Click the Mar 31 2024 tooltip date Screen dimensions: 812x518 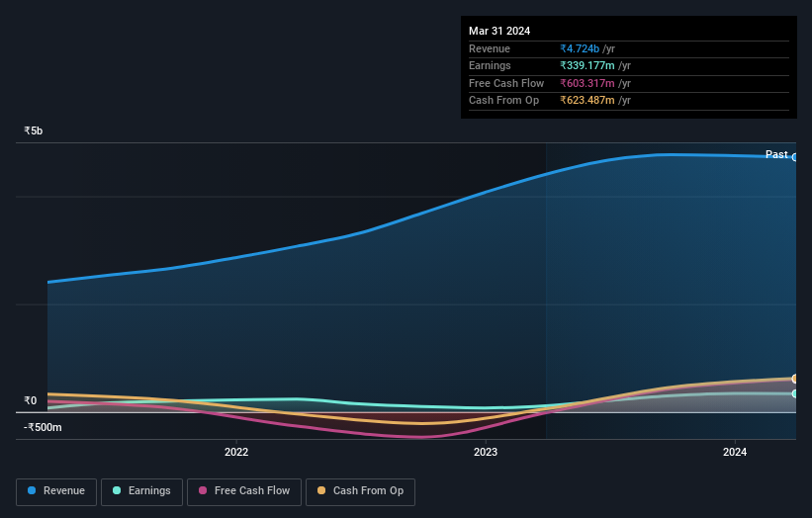(x=499, y=31)
